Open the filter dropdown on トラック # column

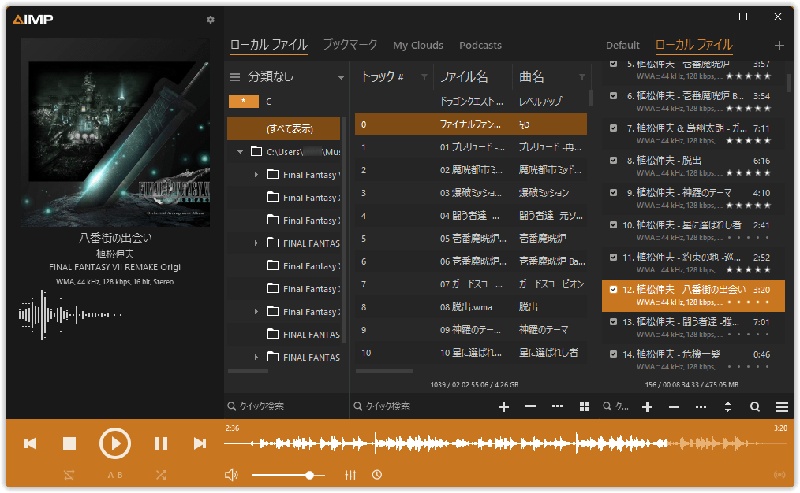pos(424,77)
